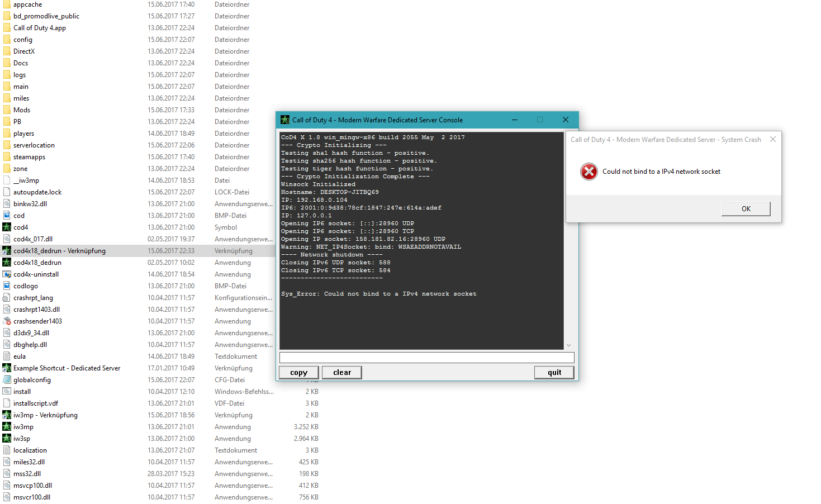Close the System Crash dialog window
The width and height of the screenshot is (821, 504).
pos(773,139)
